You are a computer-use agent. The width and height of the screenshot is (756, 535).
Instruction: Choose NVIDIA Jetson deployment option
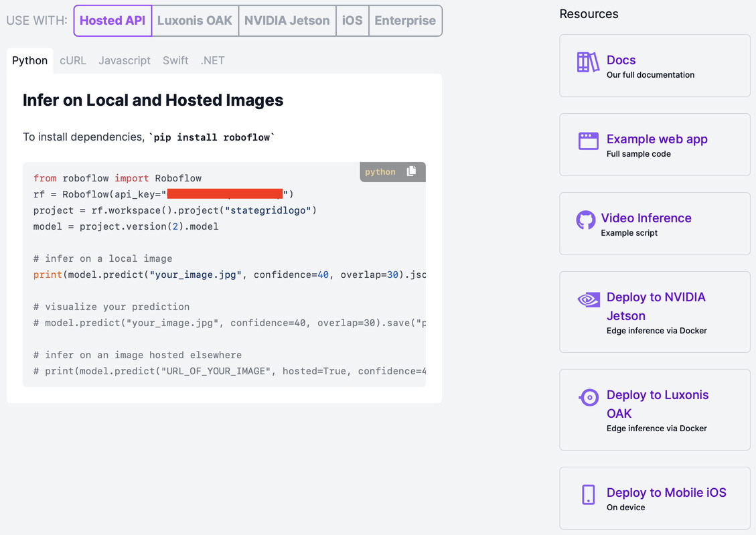click(x=287, y=21)
